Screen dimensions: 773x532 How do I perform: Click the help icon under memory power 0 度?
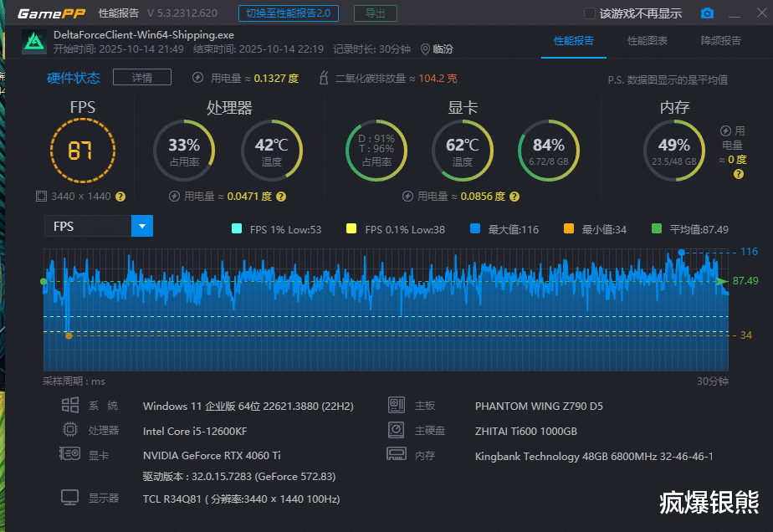coord(738,174)
